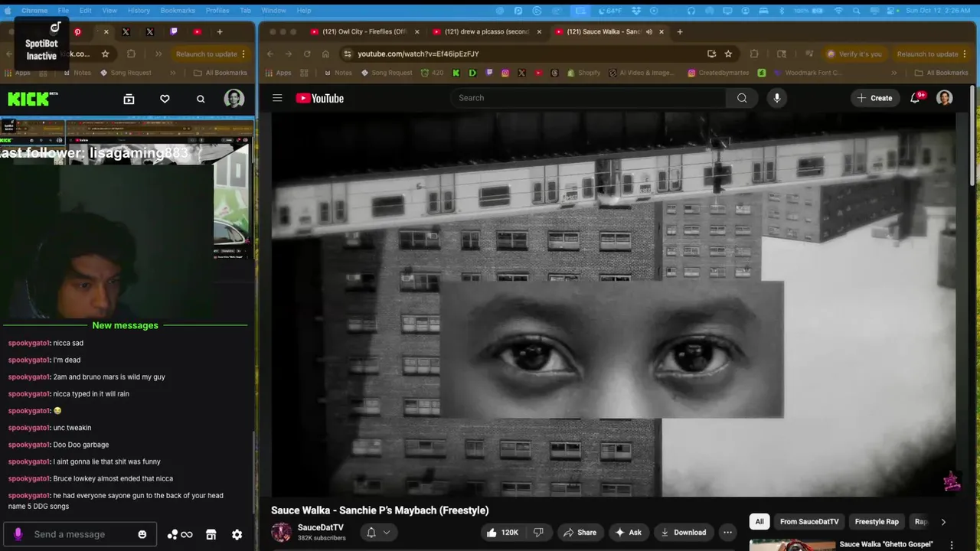Open All Bookmarks folder in YouTube window

click(x=941, y=73)
